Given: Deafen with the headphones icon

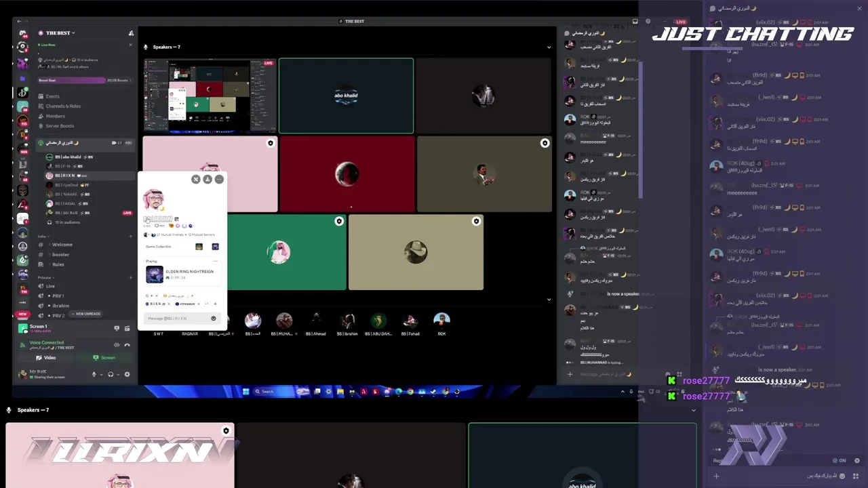Looking at the screenshot, I should click(x=111, y=374).
